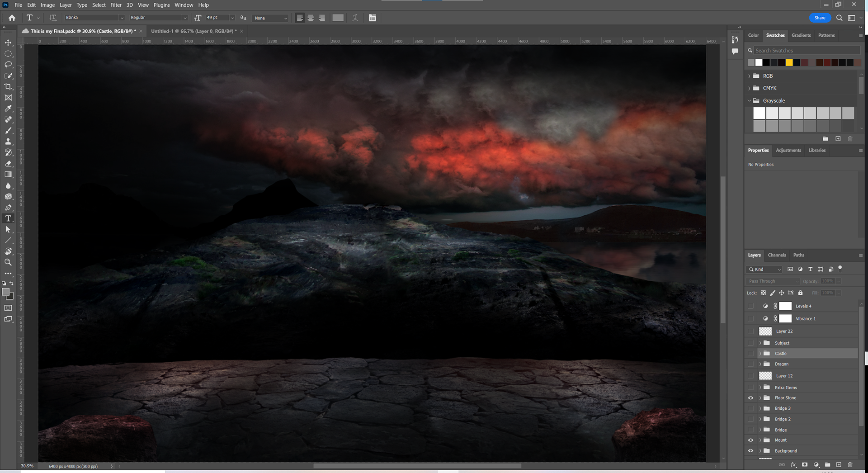Image resolution: width=868 pixels, height=473 pixels.
Task: Open the Plugins menu
Action: coord(161,5)
